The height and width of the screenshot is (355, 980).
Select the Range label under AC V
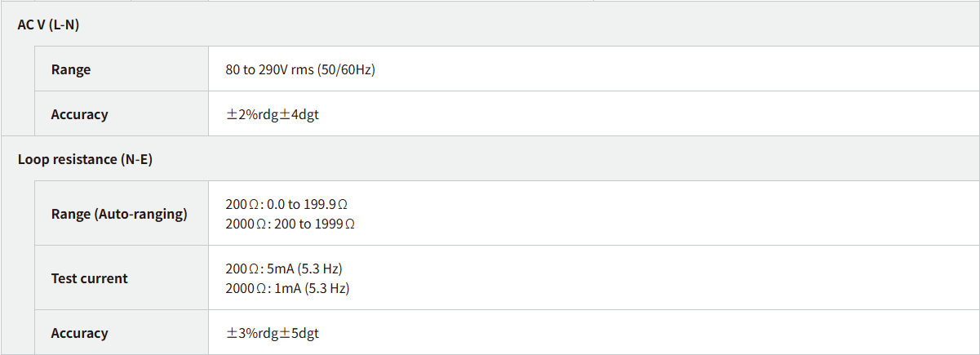click(x=71, y=69)
